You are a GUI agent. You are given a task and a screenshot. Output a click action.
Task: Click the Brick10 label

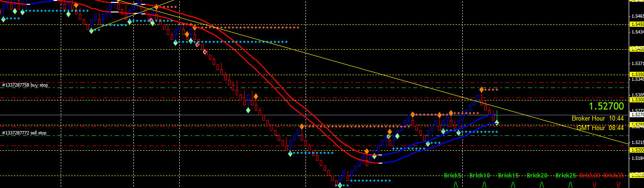pos(480,176)
